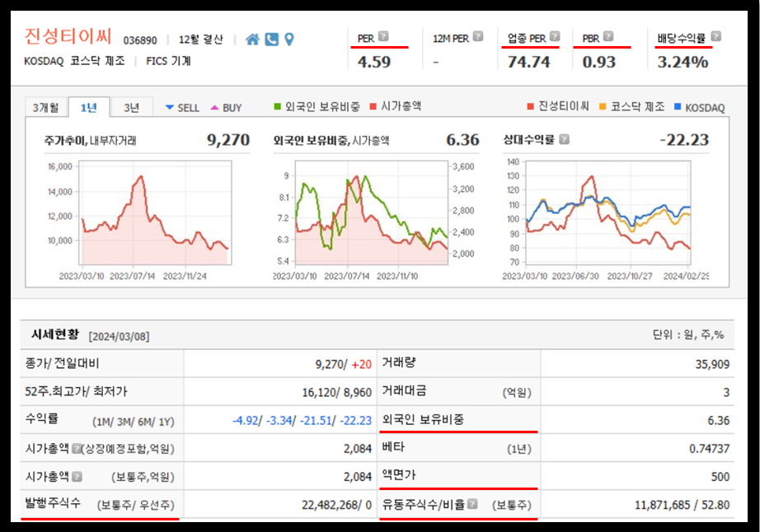Viewport: 760px width, 532px height.
Task: Click the FICS 기계 sector text
Action: [169, 61]
